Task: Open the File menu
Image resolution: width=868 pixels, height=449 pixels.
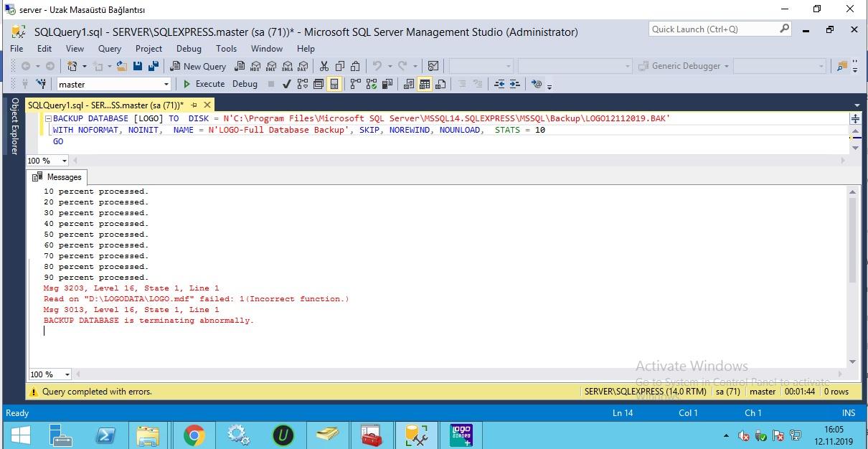Action: [16, 49]
